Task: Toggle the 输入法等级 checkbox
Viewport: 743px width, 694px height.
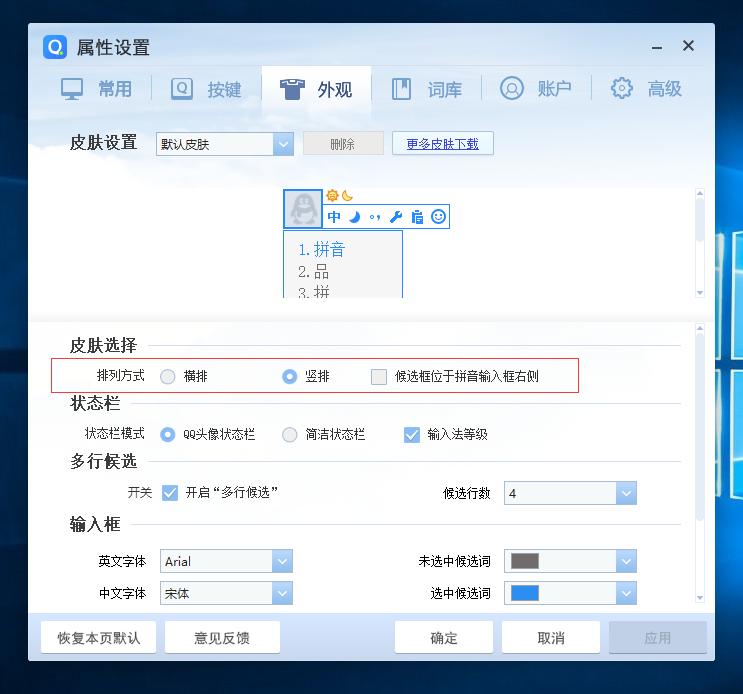Action: 412,434
